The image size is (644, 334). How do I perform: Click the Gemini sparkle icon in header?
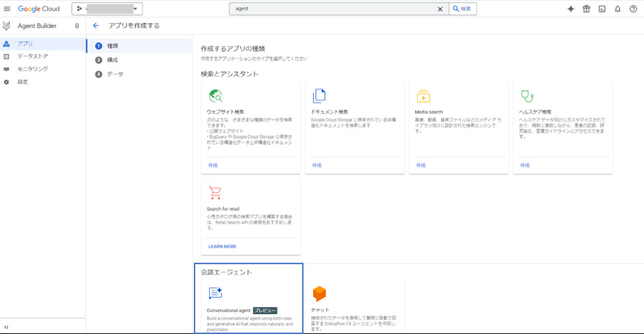click(571, 9)
